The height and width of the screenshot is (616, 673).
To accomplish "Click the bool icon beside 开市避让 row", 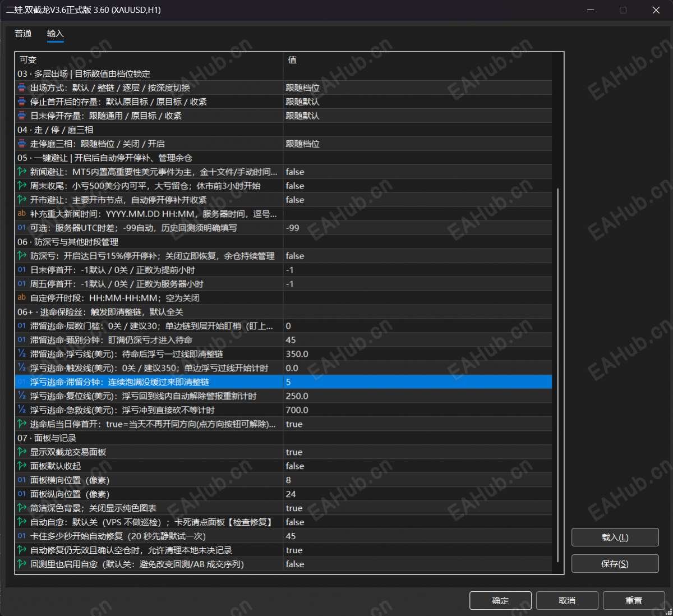I will pyautogui.click(x=22, y=200).
